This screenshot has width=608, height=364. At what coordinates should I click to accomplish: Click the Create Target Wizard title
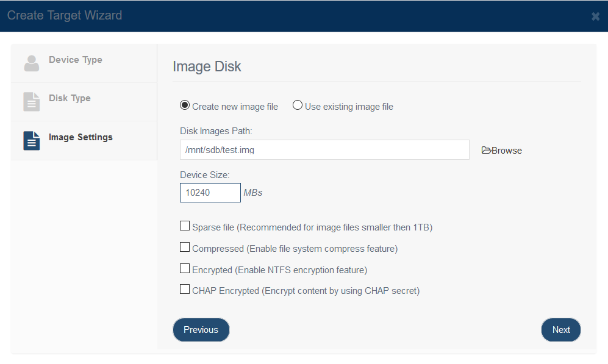pyautogui.click(x=65, y=15)
